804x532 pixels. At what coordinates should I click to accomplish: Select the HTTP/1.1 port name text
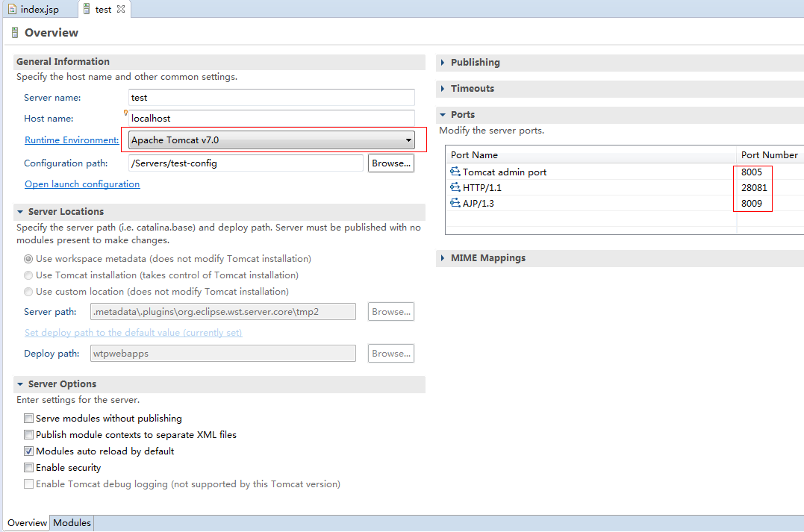[482, 187]
